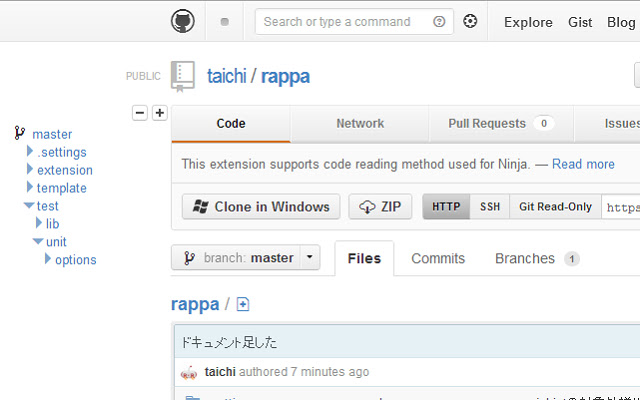Download the repository as ZIP
This screenshot has width=640, height=400.
click(x=380, y=207)
